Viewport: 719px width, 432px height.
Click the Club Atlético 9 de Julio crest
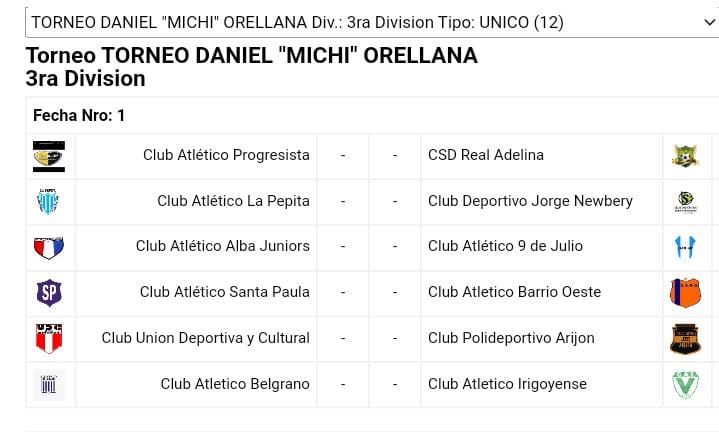coord(685,246)
